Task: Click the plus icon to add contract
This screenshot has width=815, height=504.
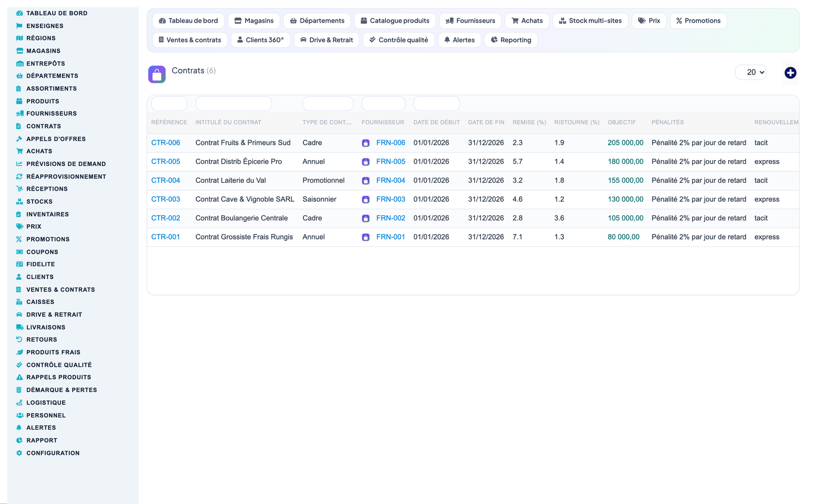Action: click(x=790, y=73)
